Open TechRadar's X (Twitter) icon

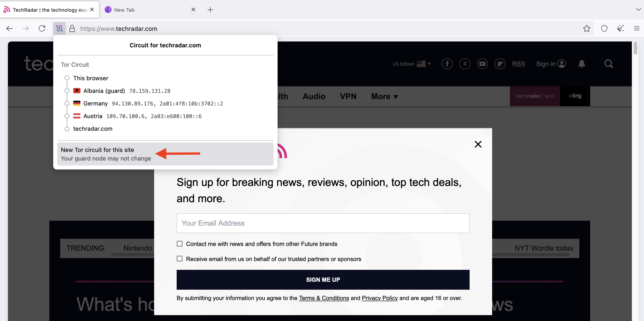[x=465, y=64]
